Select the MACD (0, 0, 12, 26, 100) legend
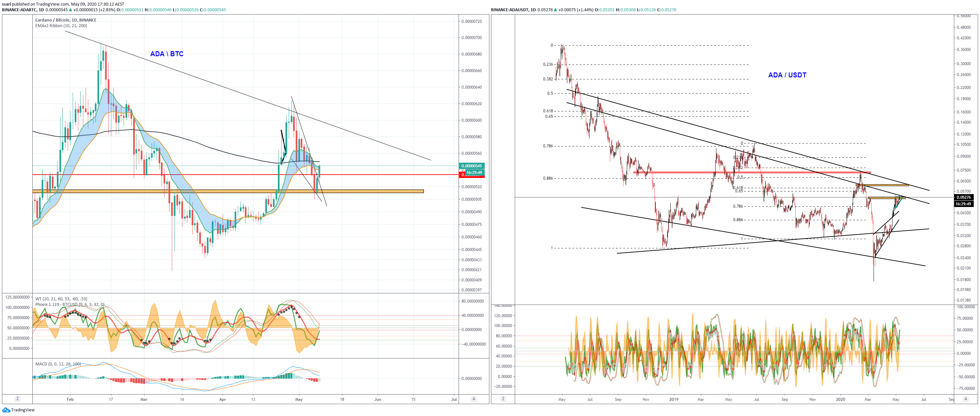Image resolution: width=980 pixels, height=416 pixels. point(58,364)
